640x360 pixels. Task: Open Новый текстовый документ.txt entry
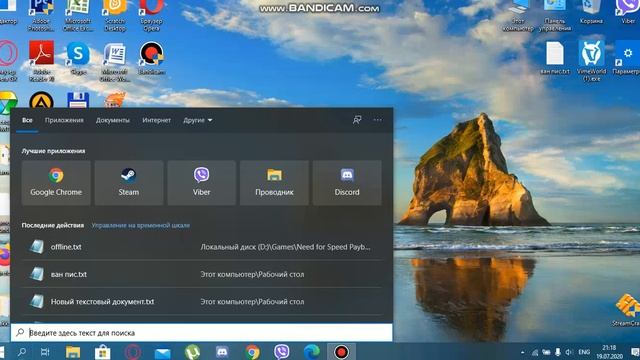pyautogui.click(x=202, y=302)
